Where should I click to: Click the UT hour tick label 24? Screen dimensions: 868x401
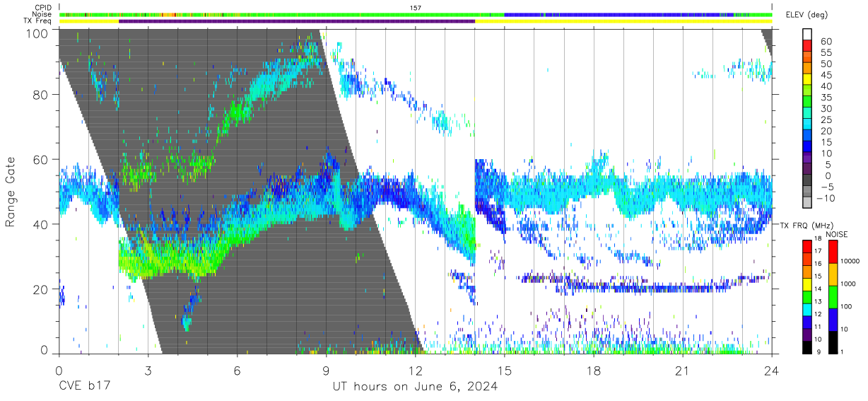(x=771, y=370)
